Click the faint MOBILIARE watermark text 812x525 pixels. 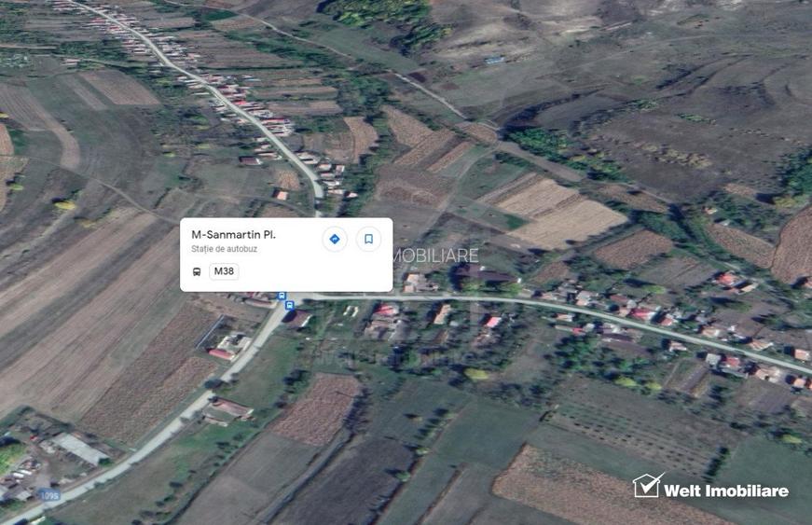(436, 256)
